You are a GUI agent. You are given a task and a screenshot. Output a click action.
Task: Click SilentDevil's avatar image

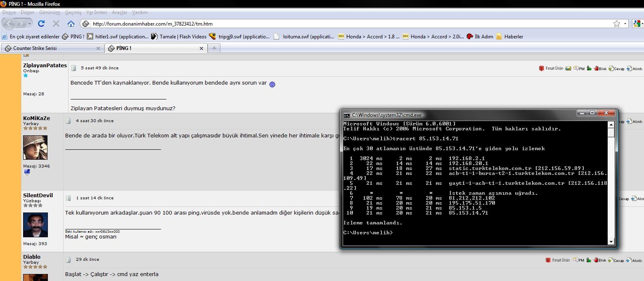[x=36, y=225]
